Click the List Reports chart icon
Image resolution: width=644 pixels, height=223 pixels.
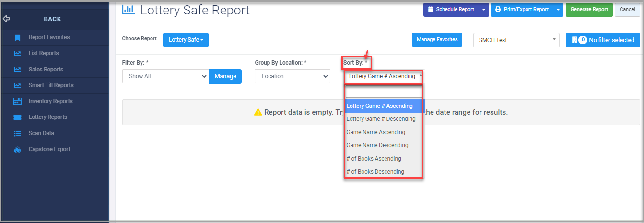(x=17, y=53)
